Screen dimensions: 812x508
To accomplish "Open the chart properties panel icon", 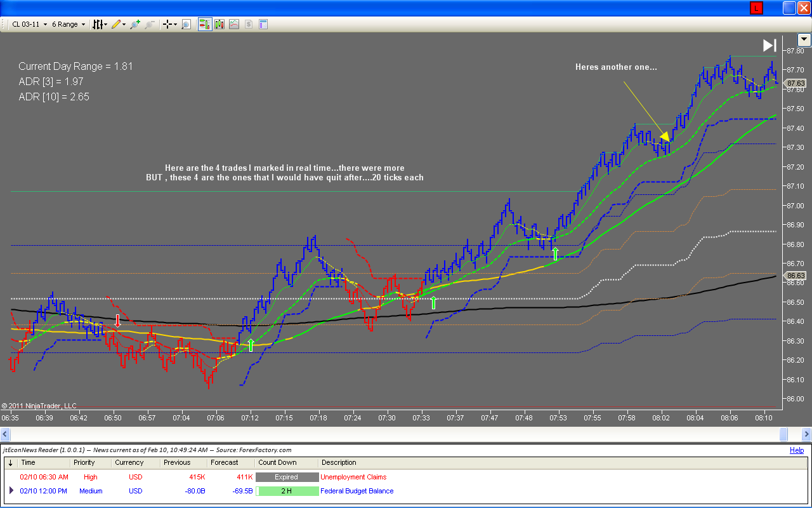I will point(263,24).
